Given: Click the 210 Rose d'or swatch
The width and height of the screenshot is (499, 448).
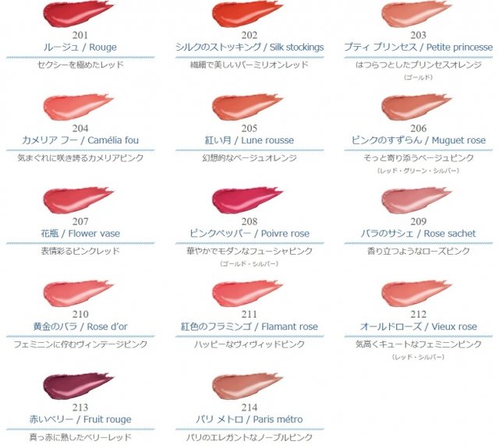Looking at the screenshot, I should click(78, 293).
